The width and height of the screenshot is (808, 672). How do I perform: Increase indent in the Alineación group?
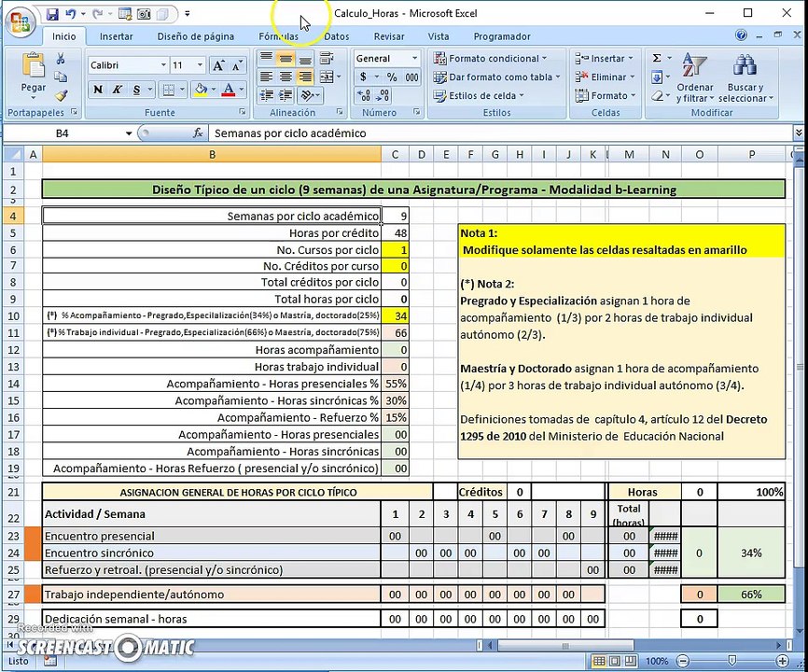point(286,95)
